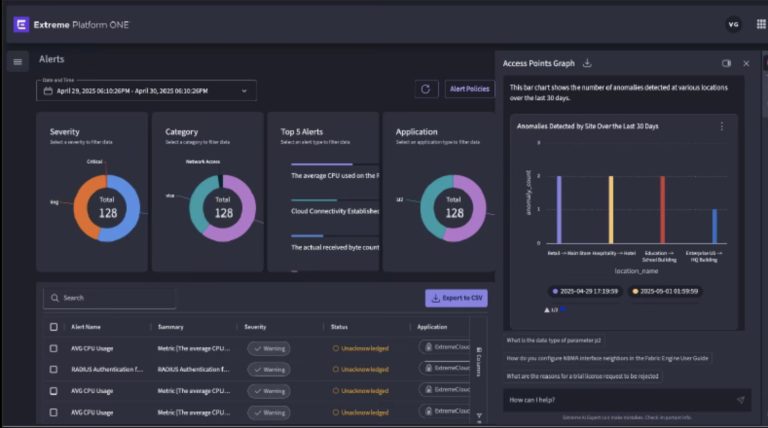Click the search magnifier icon
This screenshot has height=428, width=768.
55,298
